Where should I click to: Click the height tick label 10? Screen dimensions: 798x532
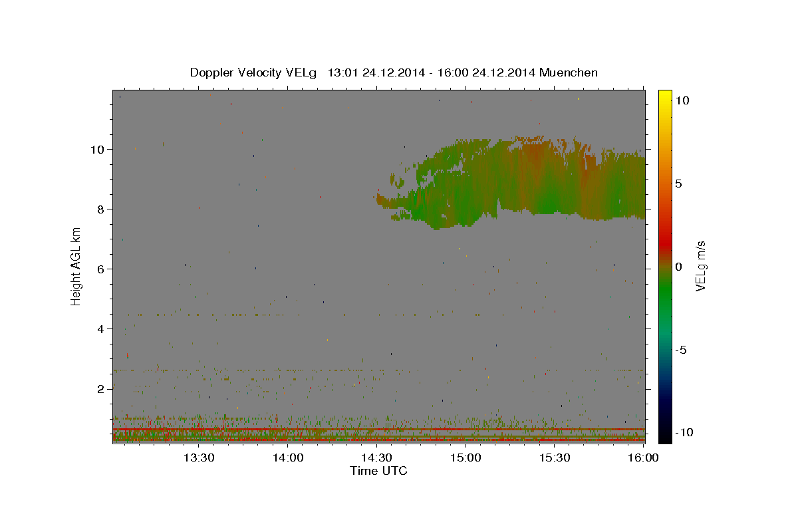point(98,149)
